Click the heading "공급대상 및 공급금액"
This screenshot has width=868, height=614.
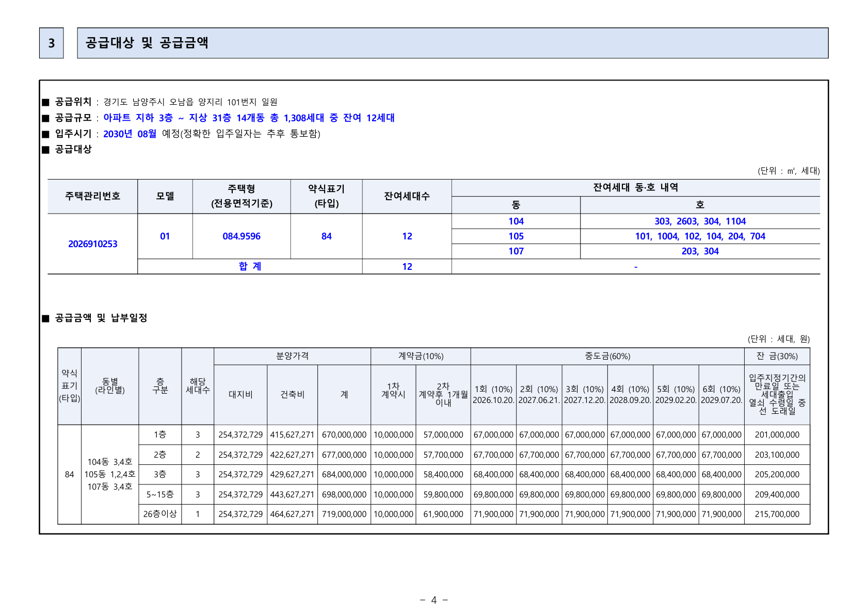click(147, 43)
